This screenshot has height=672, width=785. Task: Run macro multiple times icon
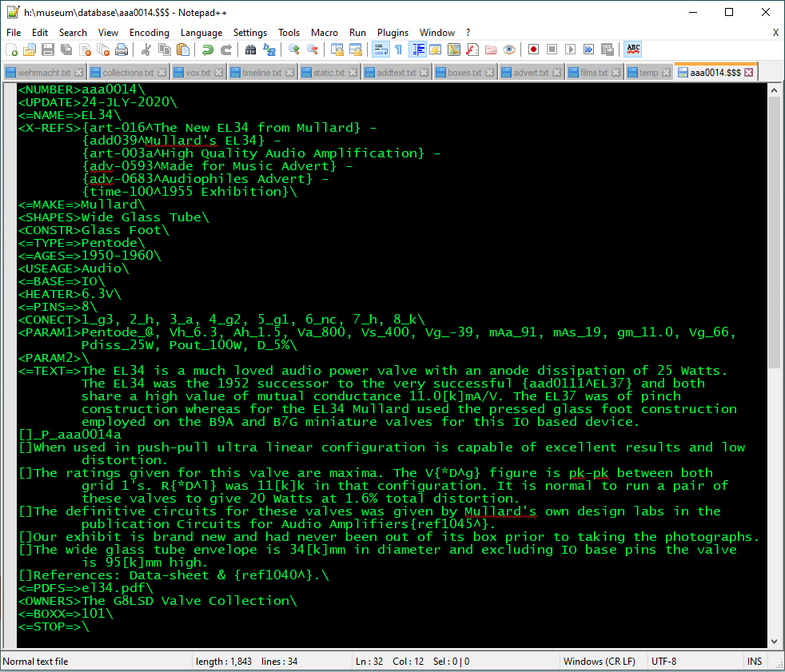coord(588,49)
